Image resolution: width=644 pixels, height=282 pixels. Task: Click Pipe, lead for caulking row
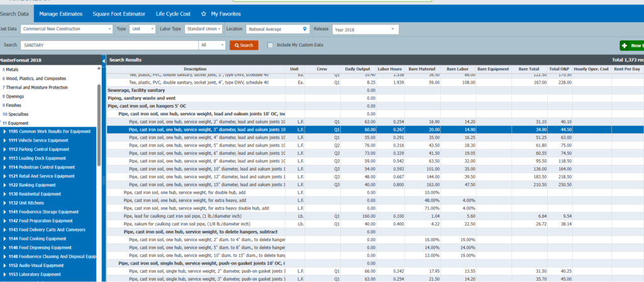point(375,216)
